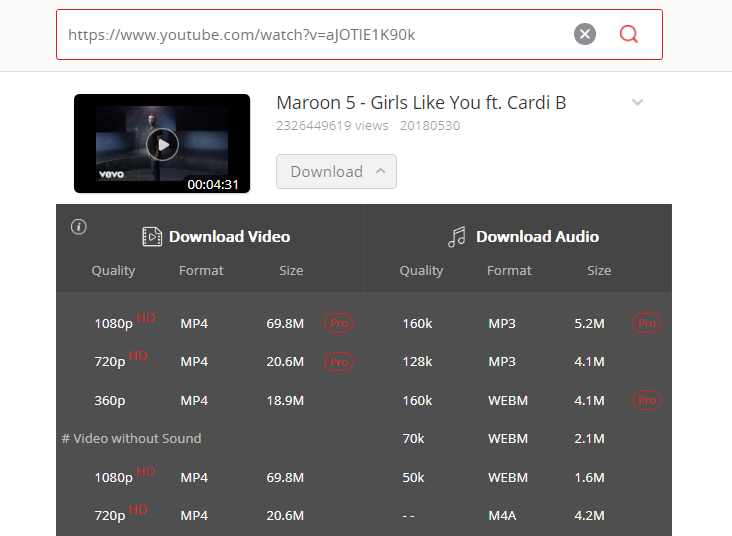Click the 'Download Audio' heading
This screenshot has height=536, width=732.
click(537, 237)
